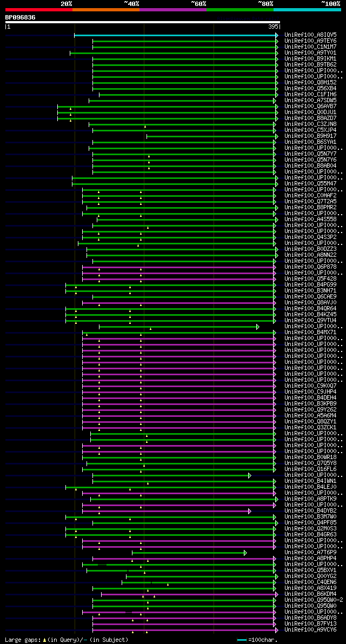The width and height of the screenshot is (346, 644).
Task: View the UniRef100_B6KDM4 entry
Action: [310, 595]
